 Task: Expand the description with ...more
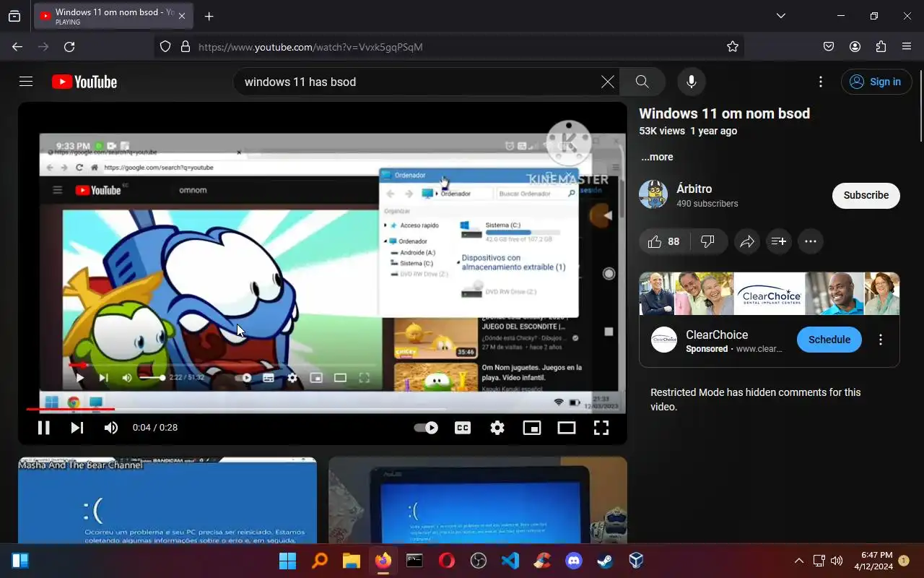[x=657, y=157]
